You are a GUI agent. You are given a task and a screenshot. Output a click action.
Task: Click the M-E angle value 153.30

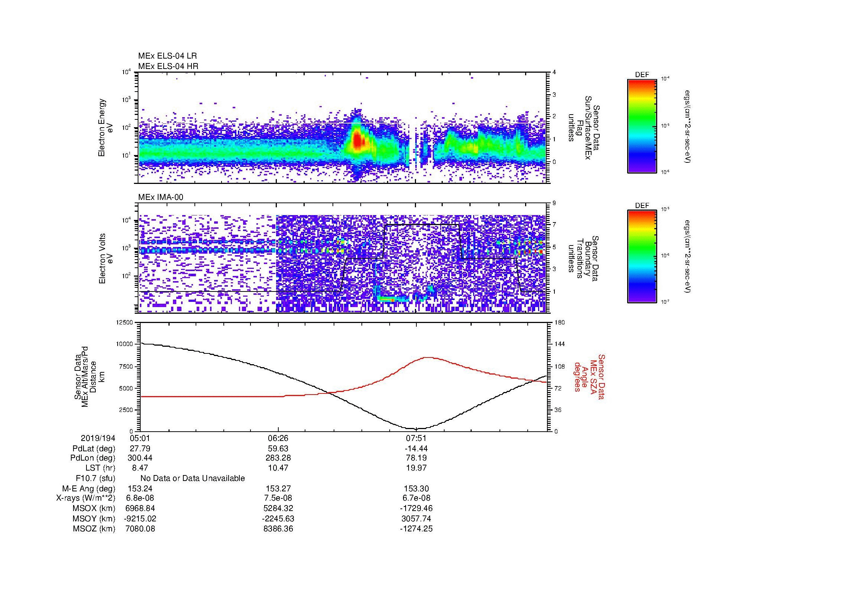point(416,489)
